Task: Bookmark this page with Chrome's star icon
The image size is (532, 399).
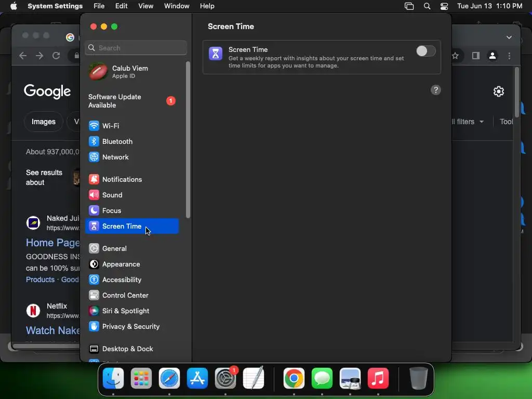Action: coord(455,56)
